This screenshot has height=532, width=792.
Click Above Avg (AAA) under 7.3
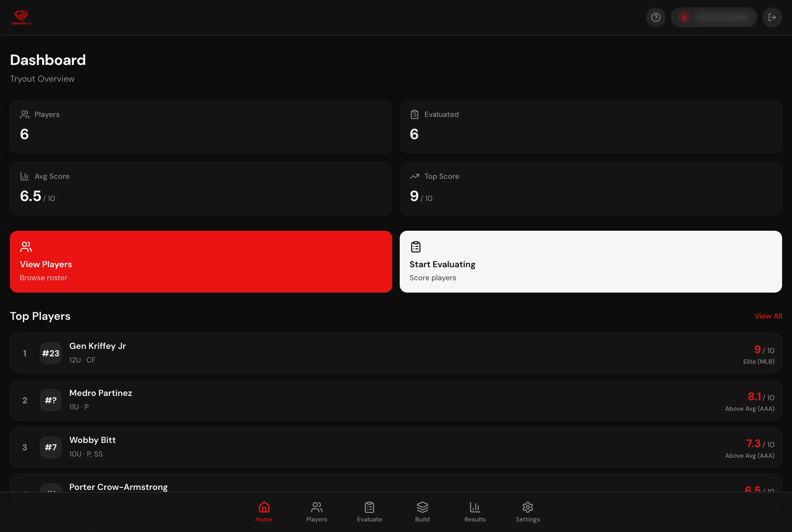tap(750, 456)
